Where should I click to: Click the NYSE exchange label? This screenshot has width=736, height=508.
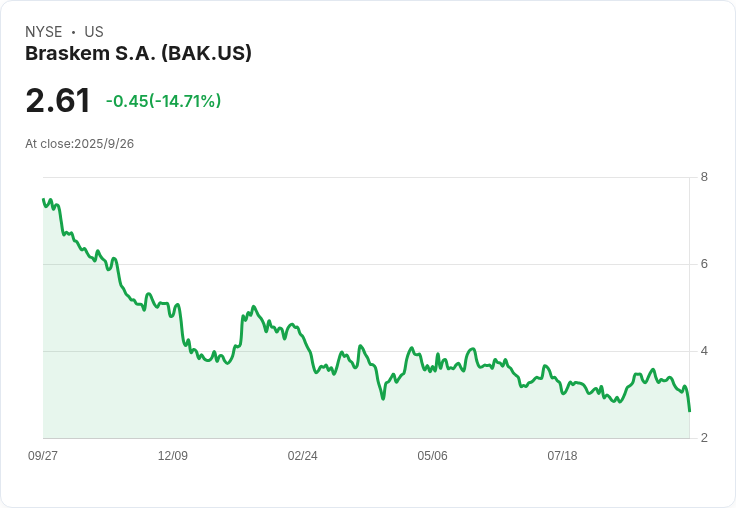click(44, 32)
